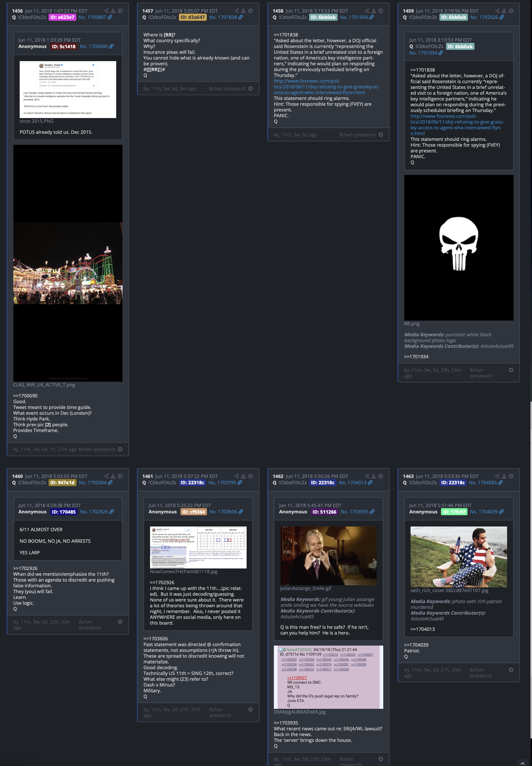This screenshot has height=766, width=532.
Task: Open the Fox News URL in post 1458
Action: pos(327,87)
